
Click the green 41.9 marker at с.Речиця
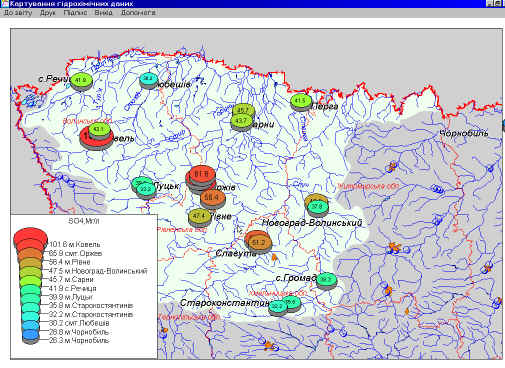pos(81,81)
